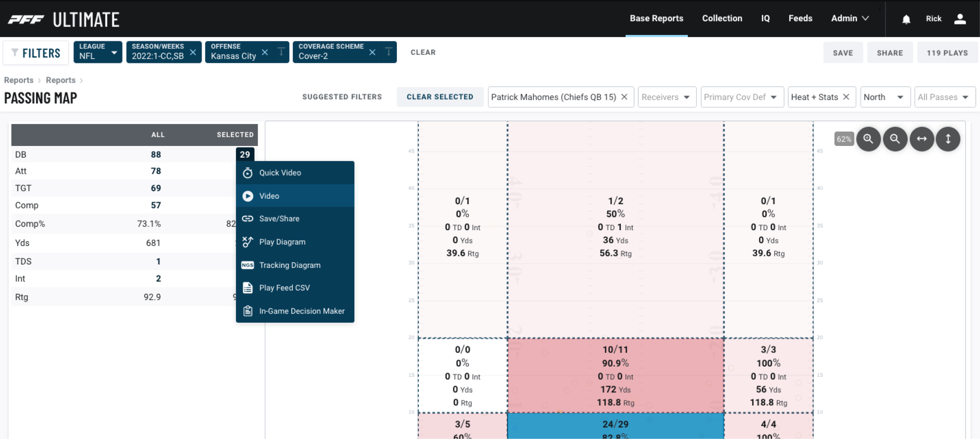The image size is (980, 439).
Task: Click the 62% zoom level indicator
Action: pos(844,139)
